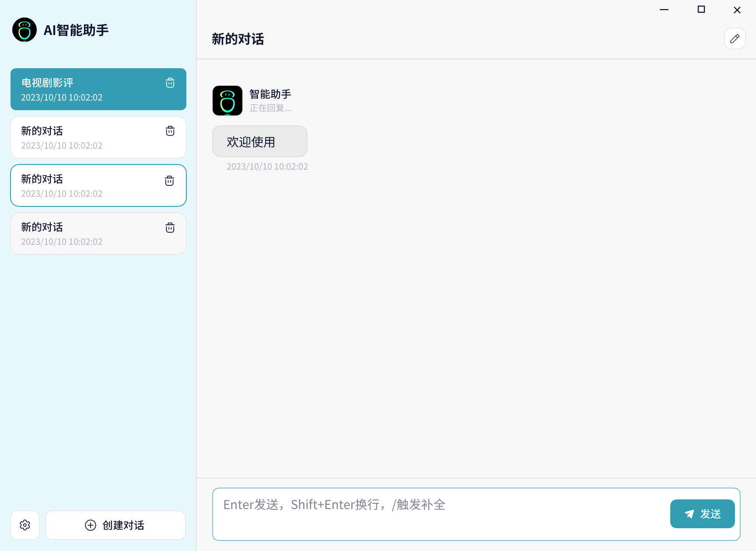
Task: Click the 智能助手 name label
Action: [x=270, y=94]
